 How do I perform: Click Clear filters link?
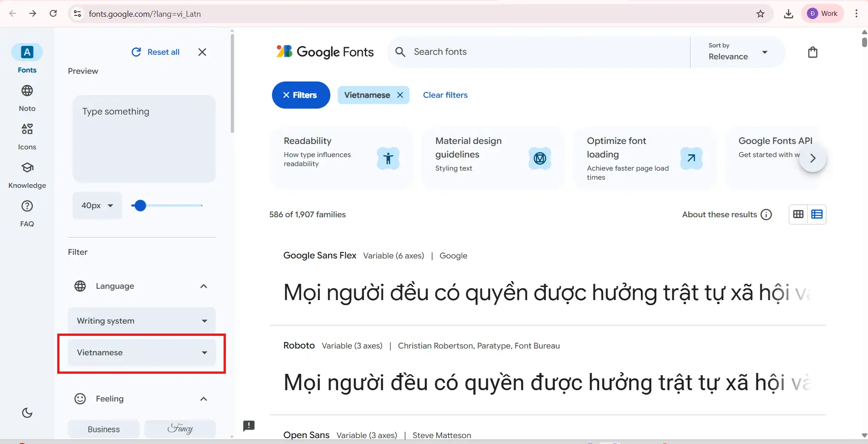[445, 95]
